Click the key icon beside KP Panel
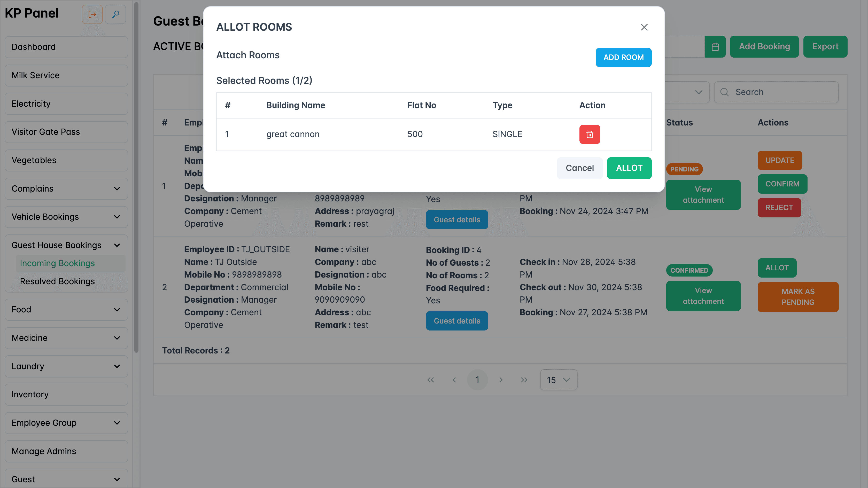The image size is (868, 488). tap(115, 14)
